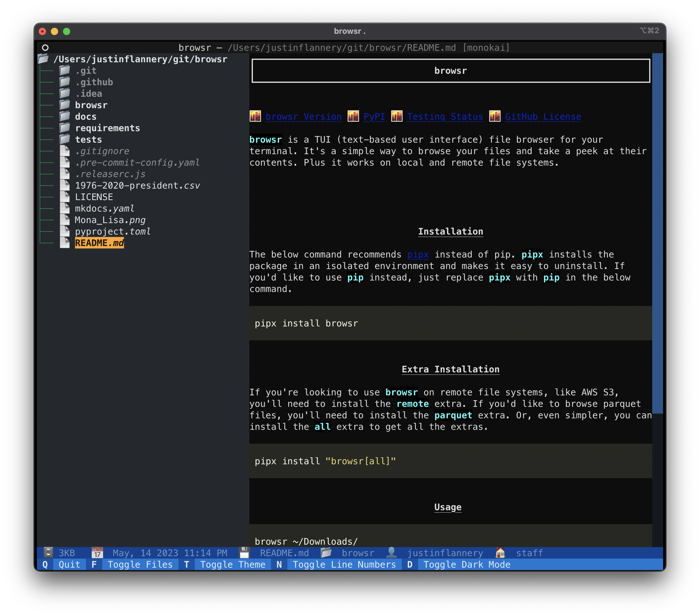Viewport: 700px width, 616px height.
Task: Click the open-folder icon at the root path
Action: [44, 59]
